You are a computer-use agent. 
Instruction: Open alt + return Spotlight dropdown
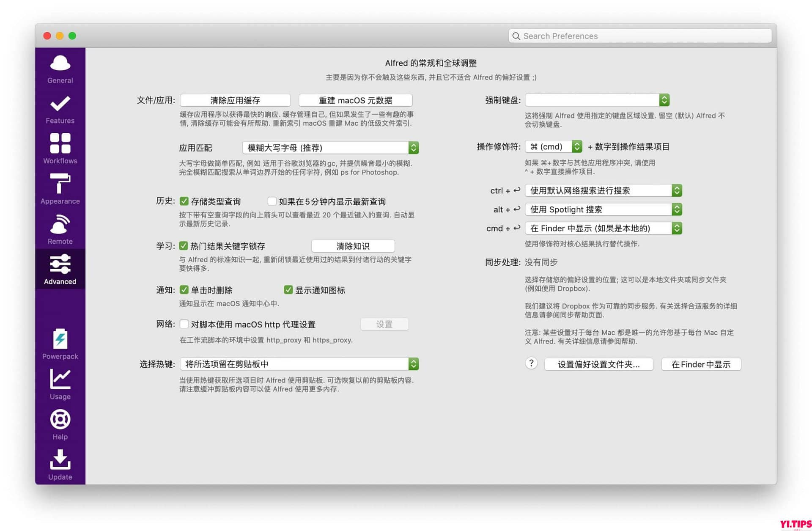pos(604,209)
